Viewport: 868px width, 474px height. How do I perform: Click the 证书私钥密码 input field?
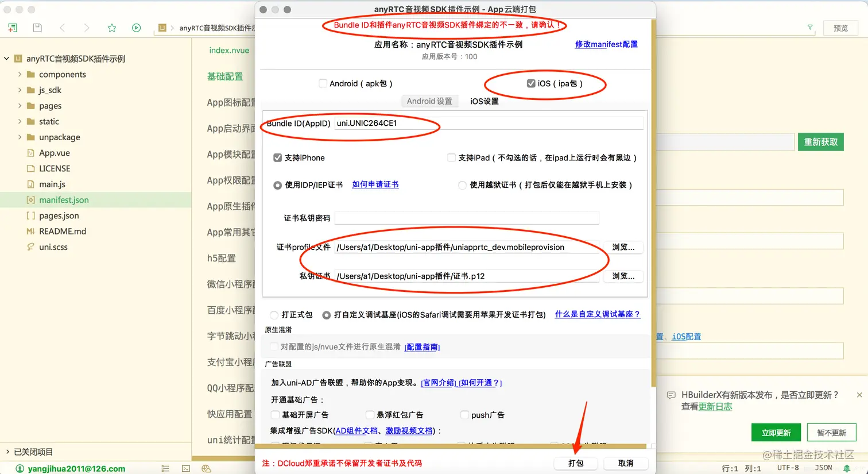tap(467, 218)
